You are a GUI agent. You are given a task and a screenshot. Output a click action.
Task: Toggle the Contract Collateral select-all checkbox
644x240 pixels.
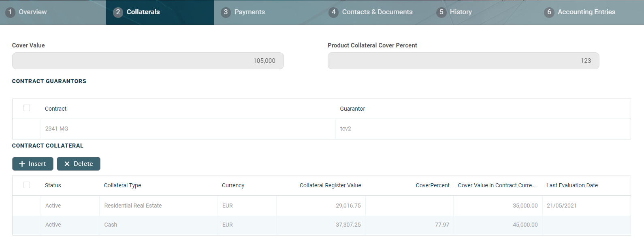(x=27, y=185)
